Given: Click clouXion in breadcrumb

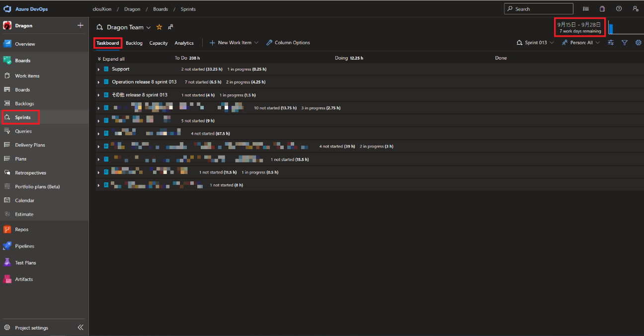Looking at the screenshot, I should (102, 9).
